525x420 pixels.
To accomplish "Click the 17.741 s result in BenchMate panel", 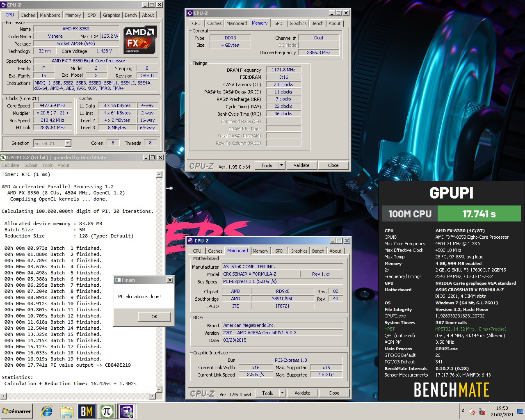I will coord(479,214).
